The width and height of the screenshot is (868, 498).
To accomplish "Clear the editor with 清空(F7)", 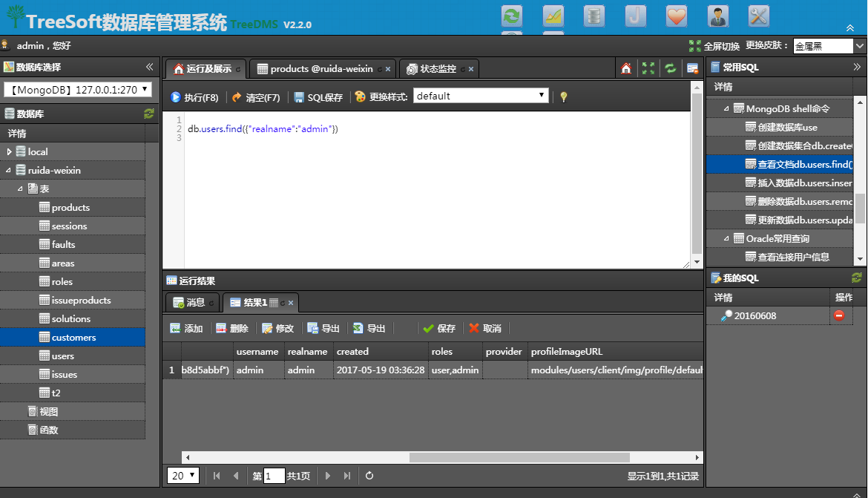I will tap(256, 97).
